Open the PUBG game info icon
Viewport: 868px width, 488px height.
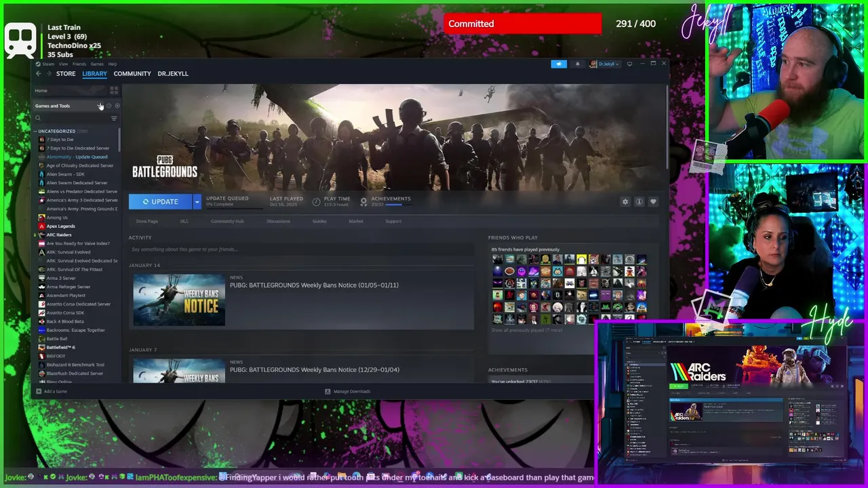(639, 201)
